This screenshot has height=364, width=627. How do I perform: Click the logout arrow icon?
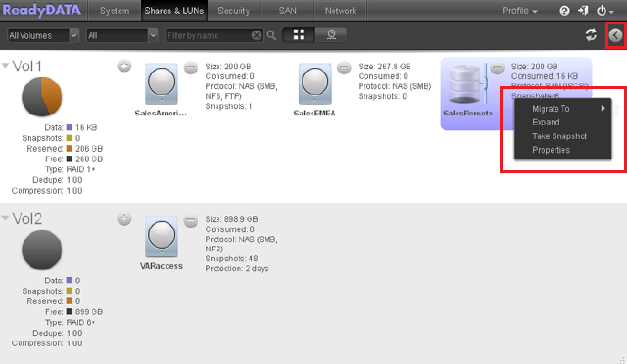[583, 11]
